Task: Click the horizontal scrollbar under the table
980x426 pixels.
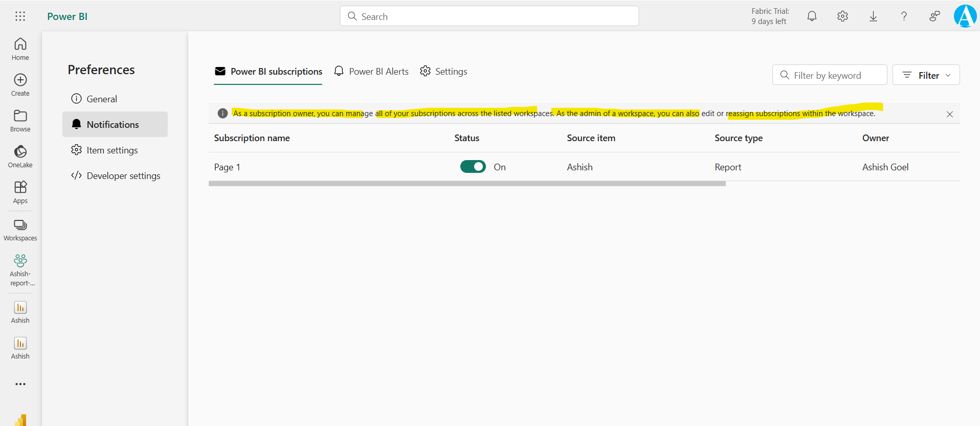Action: (466, 184)
